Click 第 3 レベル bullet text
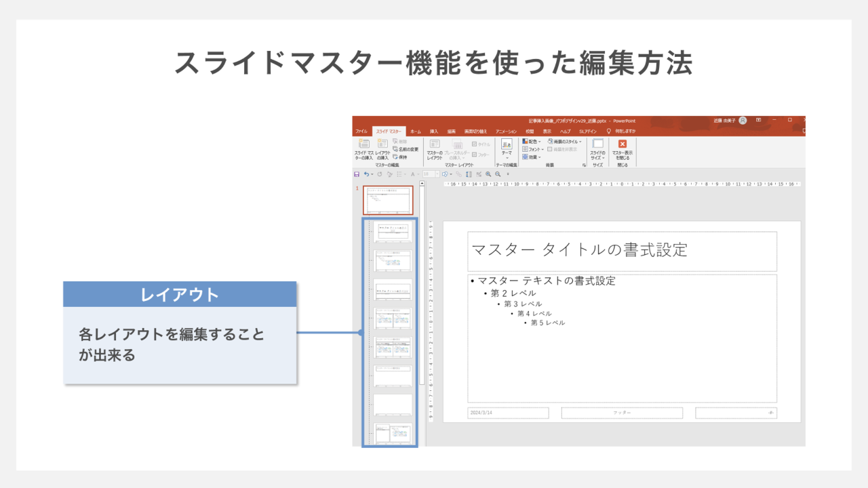Viewport: 868px width, 488px height. (x=523, y=304)
